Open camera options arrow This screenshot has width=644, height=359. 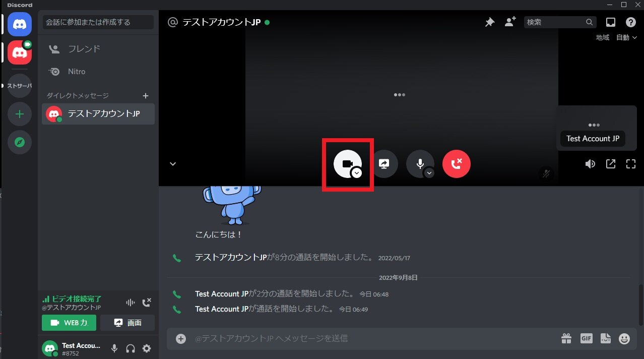tap(357, 172)
